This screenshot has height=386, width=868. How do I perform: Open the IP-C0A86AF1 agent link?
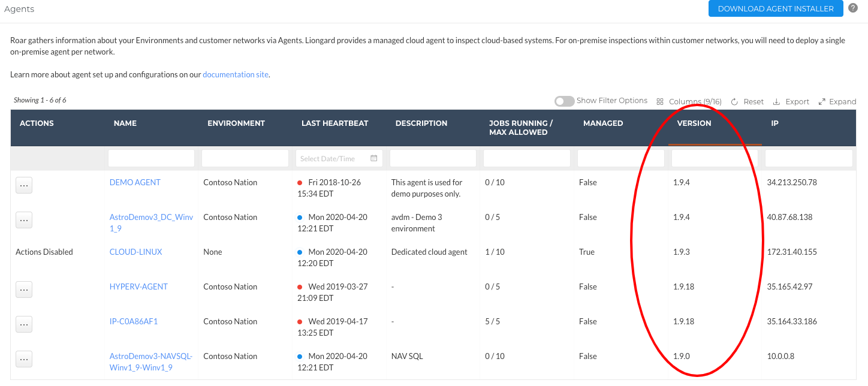click(x=134, y=321)
